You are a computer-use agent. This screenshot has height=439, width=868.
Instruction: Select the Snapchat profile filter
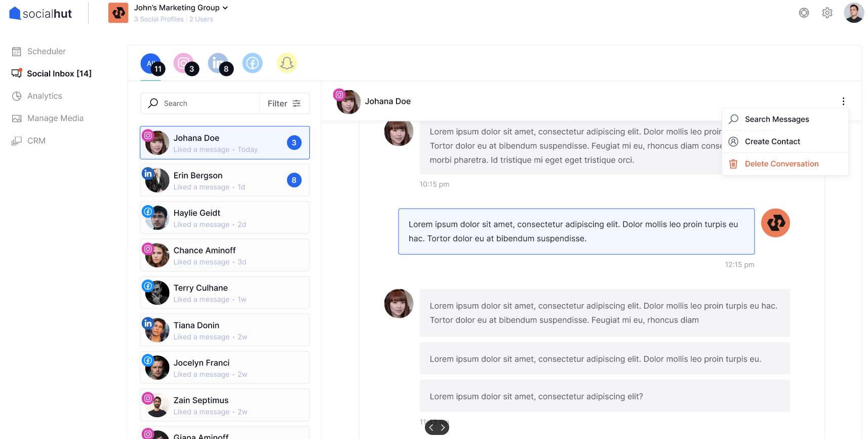pos(287,63)
